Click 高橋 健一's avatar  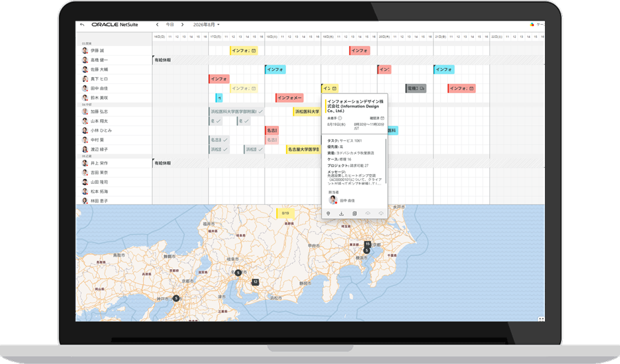pyautogui.click(x=85, y=60)
